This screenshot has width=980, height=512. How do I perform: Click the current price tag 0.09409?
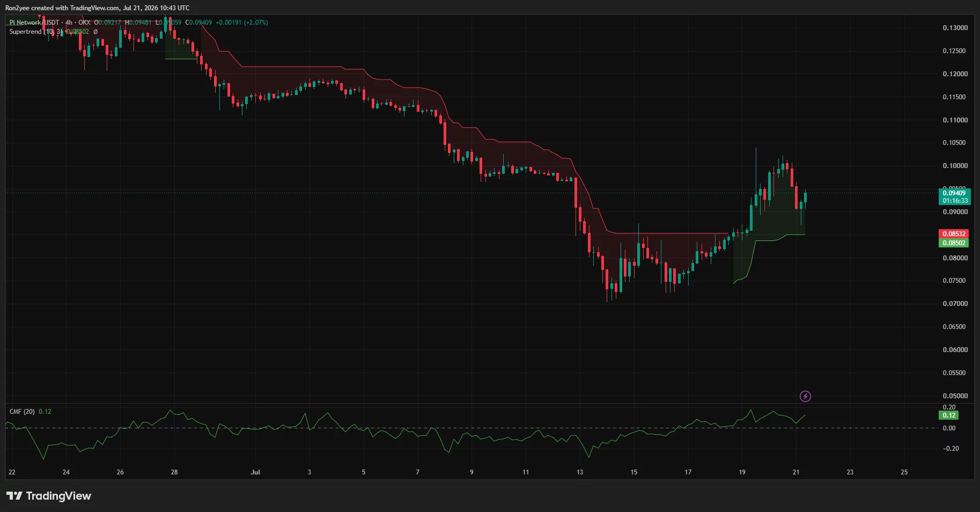[954, 193]
